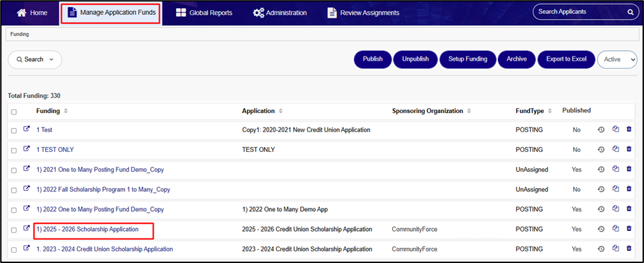Copy the 2021 One to Many Posting Fund
Screen dimensions: 644x263
[x=615, y=169]
